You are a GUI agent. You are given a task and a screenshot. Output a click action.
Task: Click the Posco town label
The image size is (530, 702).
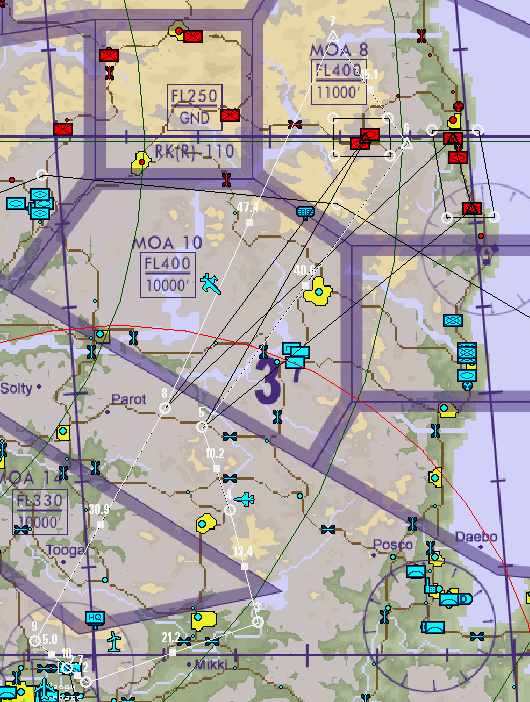click(393, 544)
